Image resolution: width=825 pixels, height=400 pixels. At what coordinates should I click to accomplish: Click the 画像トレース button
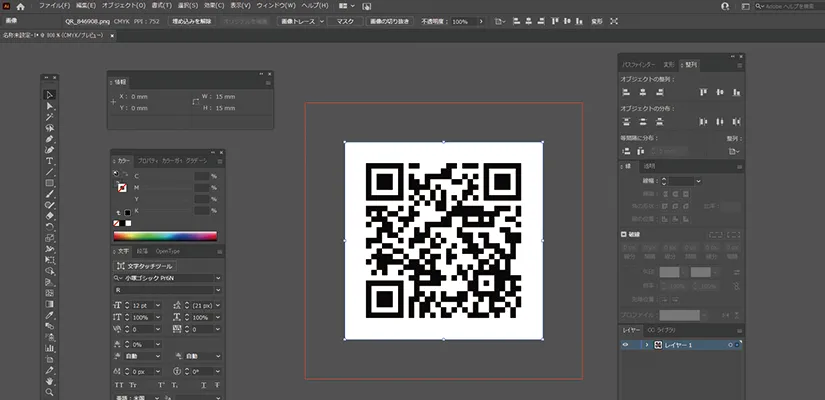coord(297,22)
